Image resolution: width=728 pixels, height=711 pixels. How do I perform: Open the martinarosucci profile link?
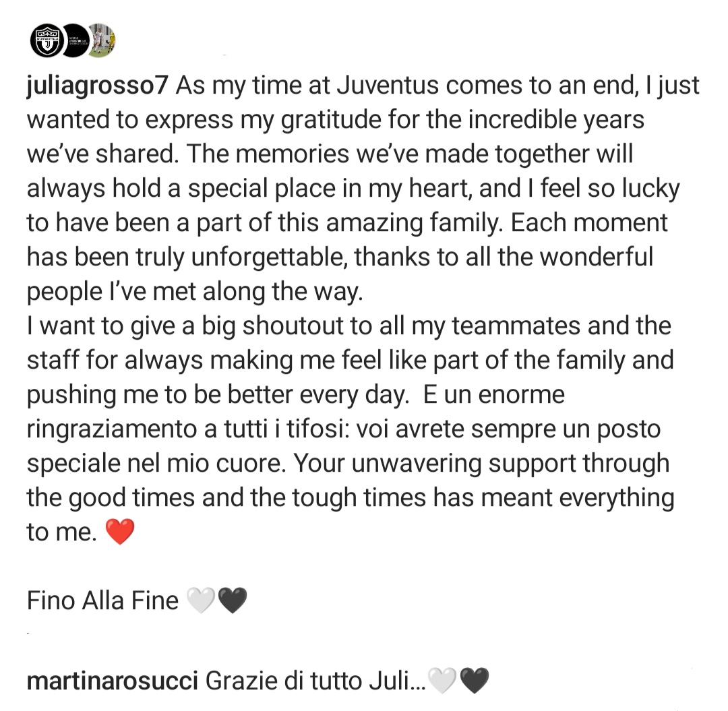tap(113, 681)
